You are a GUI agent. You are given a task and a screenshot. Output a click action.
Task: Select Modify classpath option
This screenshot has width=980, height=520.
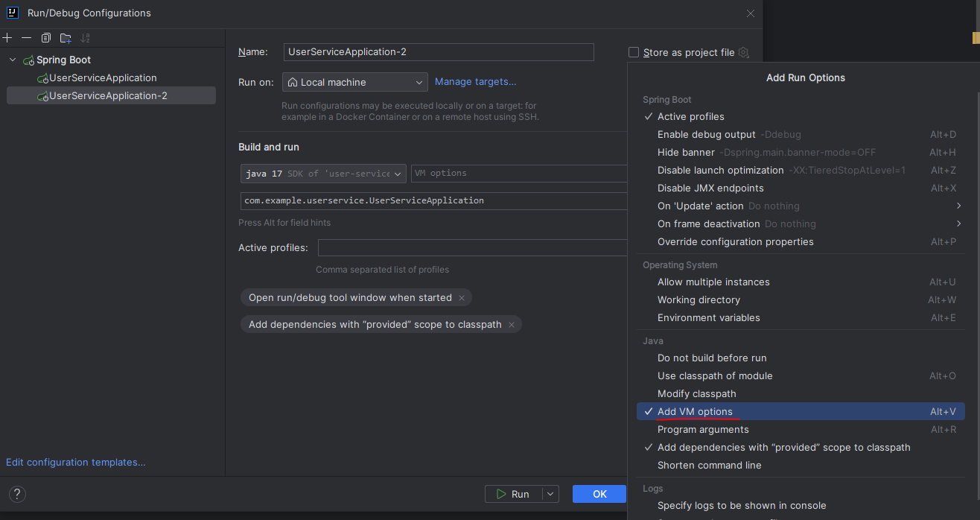click(801, 394)
